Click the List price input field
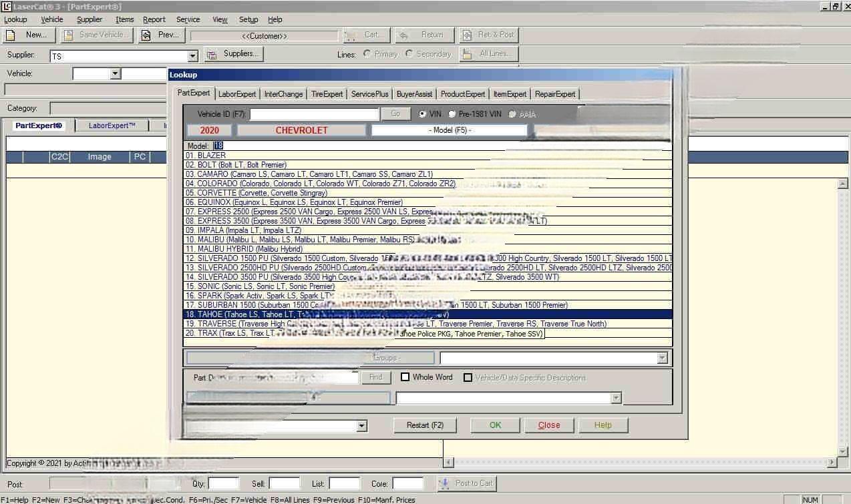This screenshot has height=504, width=851. (345, 484)
